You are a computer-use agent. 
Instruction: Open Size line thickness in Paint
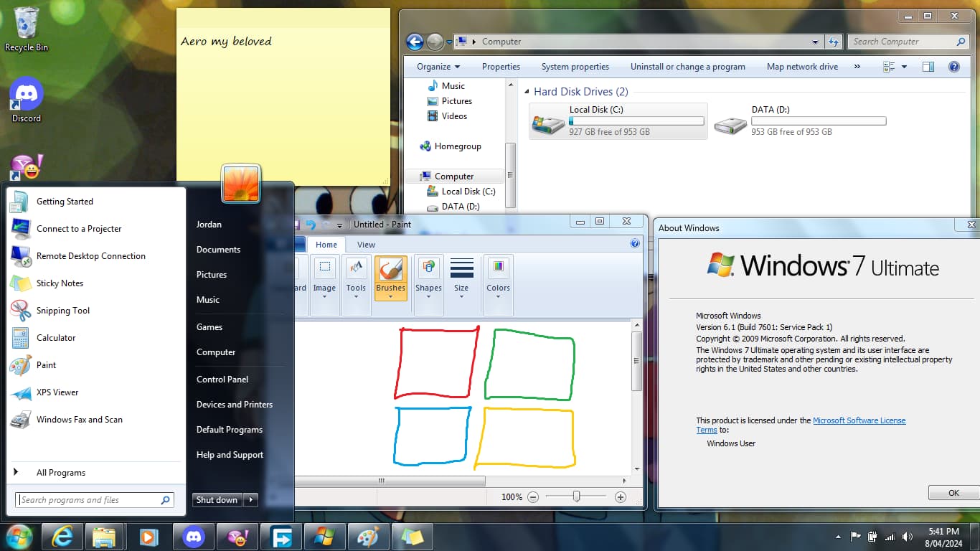coord(461,279)
